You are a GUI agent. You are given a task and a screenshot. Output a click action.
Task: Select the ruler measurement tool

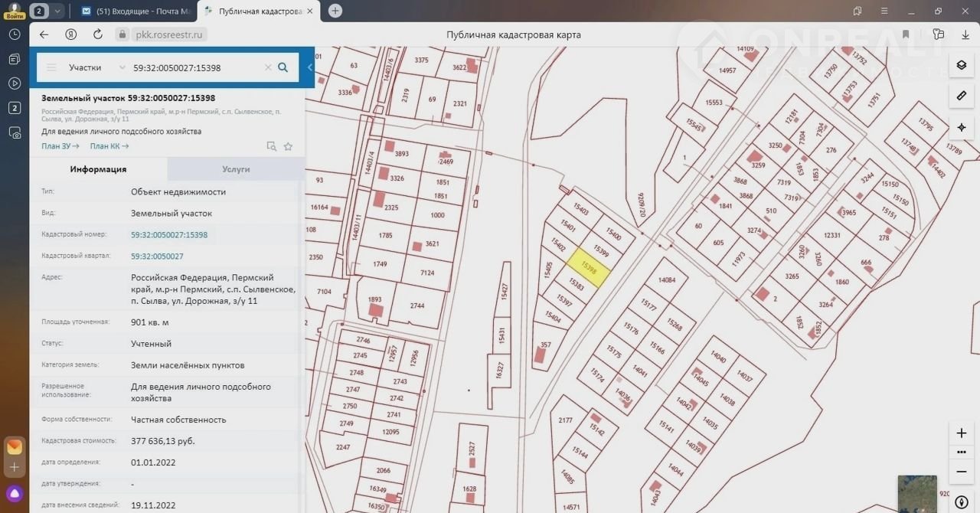click(x=962, y=96)
